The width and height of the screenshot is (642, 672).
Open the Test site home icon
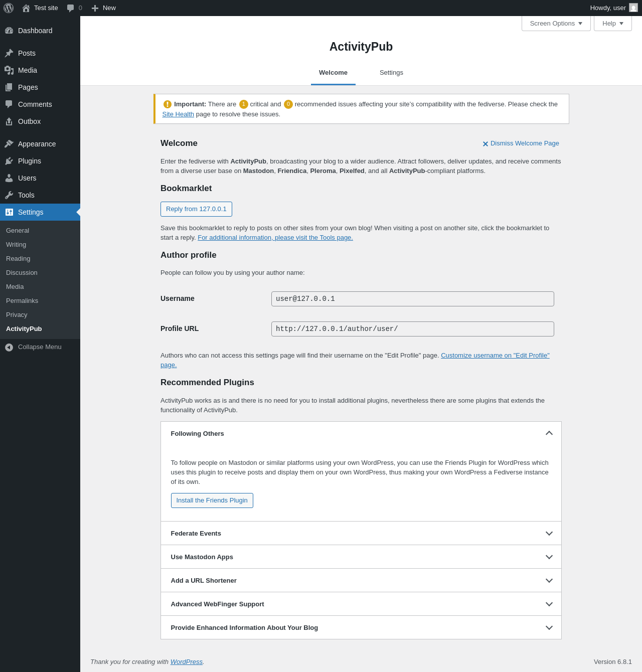26,8
